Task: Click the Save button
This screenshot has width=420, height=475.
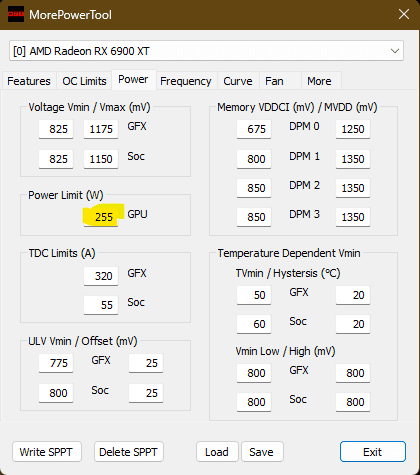Action: pyautogui.click(x=262, y=452)
